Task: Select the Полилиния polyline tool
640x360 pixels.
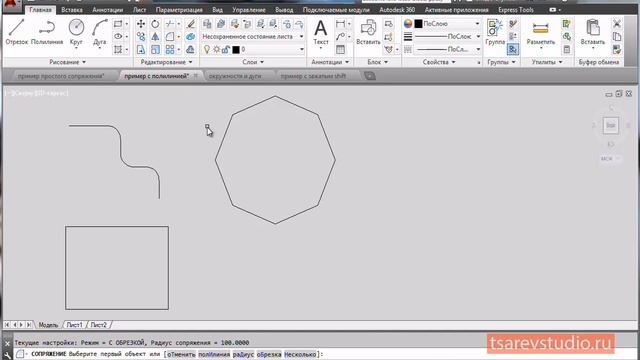Action: point(47,31)
